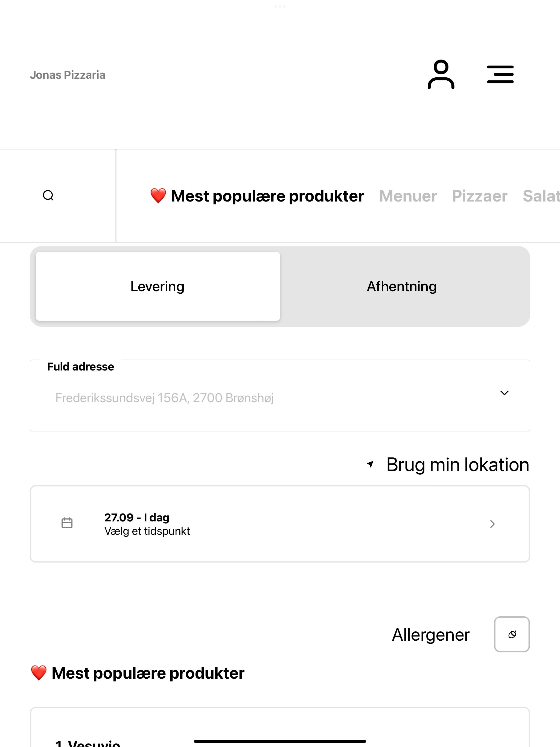Open time selection via right chevron
Image resolution: width=560 pixels, height=747 pixels.
click(492, 524)
